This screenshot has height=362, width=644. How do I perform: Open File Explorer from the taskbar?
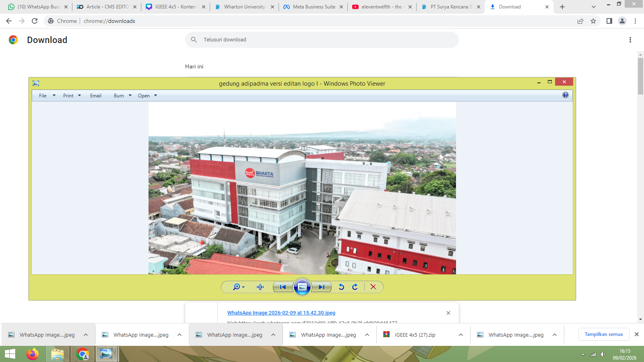58,354
